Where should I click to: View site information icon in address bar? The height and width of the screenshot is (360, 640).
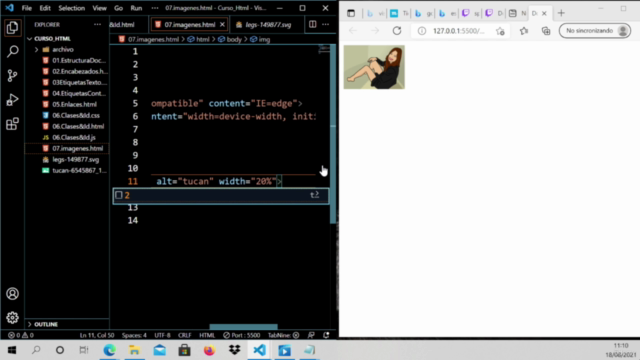tap(422, 31)
